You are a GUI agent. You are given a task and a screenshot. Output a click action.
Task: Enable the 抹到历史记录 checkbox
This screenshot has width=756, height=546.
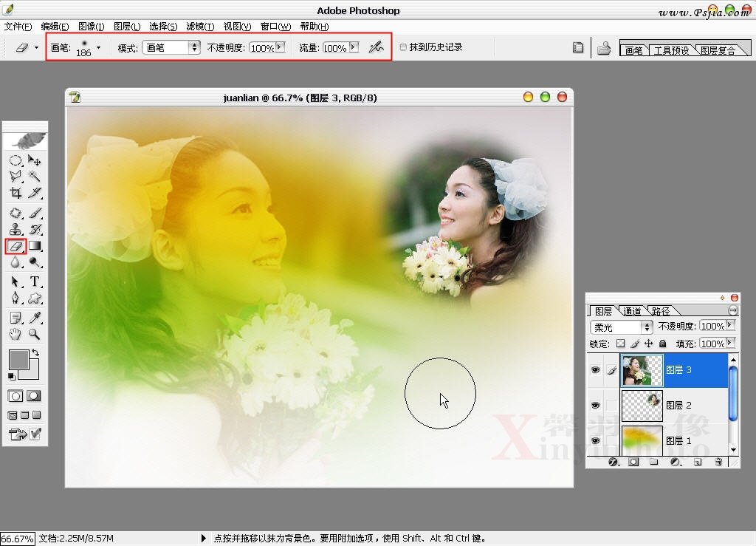point(403,47)
